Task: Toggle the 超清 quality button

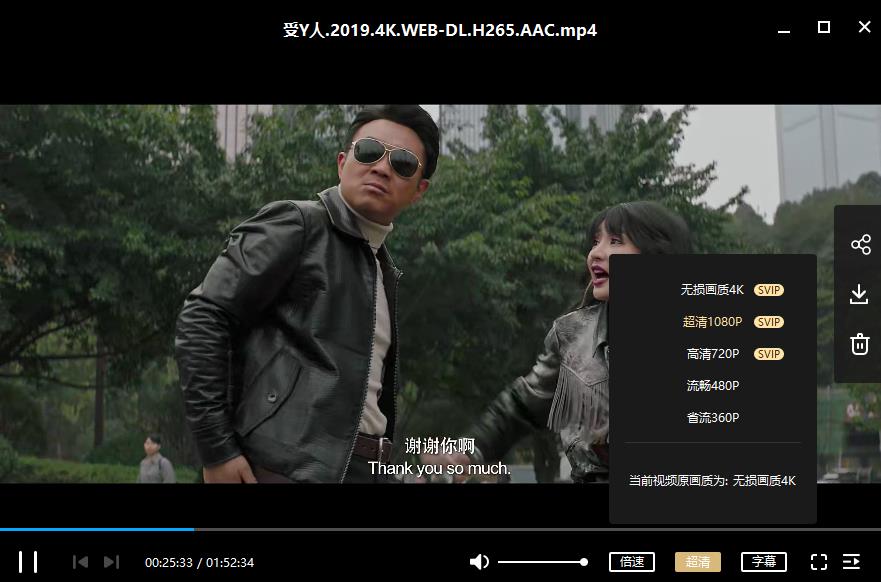Action: tap(697, 562)
